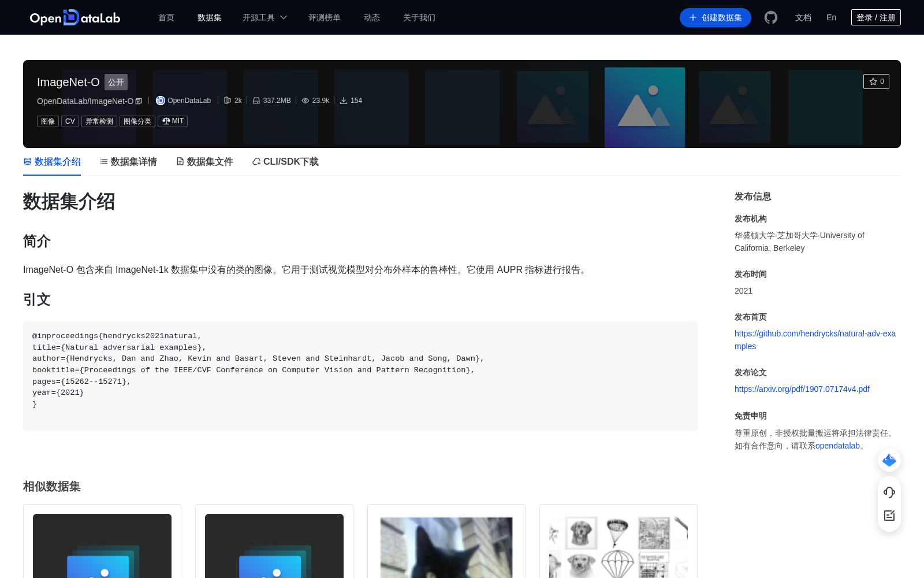Screen dimensions: 924x578
Task: Expand the 开源工具 dropdown menu
Action: point(264,17)
